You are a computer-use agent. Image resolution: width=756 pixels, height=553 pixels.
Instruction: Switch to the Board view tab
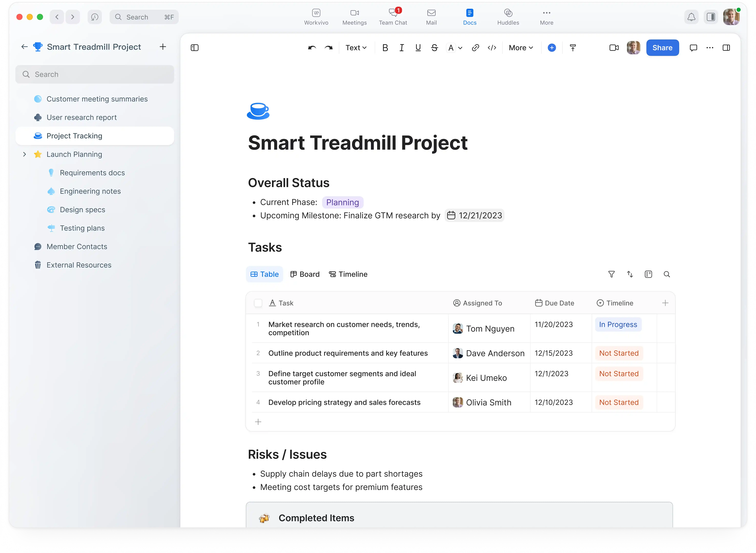tap(305, 274)
